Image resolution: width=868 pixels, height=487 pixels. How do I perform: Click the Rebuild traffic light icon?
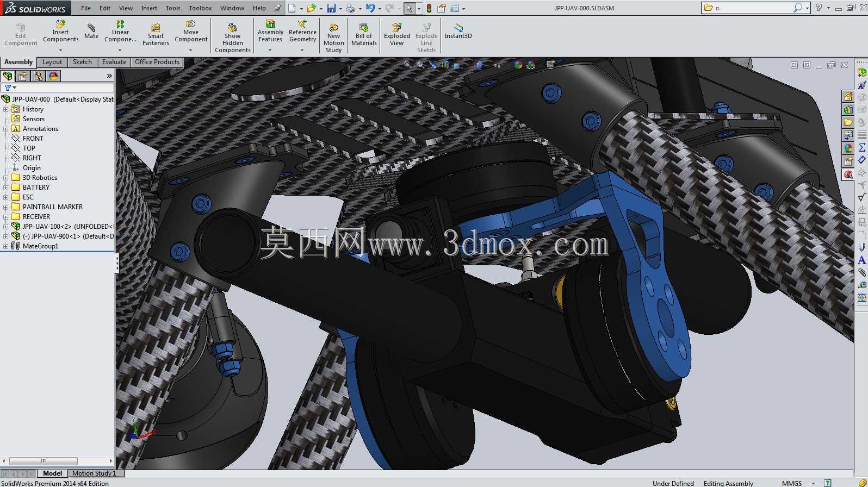(x=429, y=8)
